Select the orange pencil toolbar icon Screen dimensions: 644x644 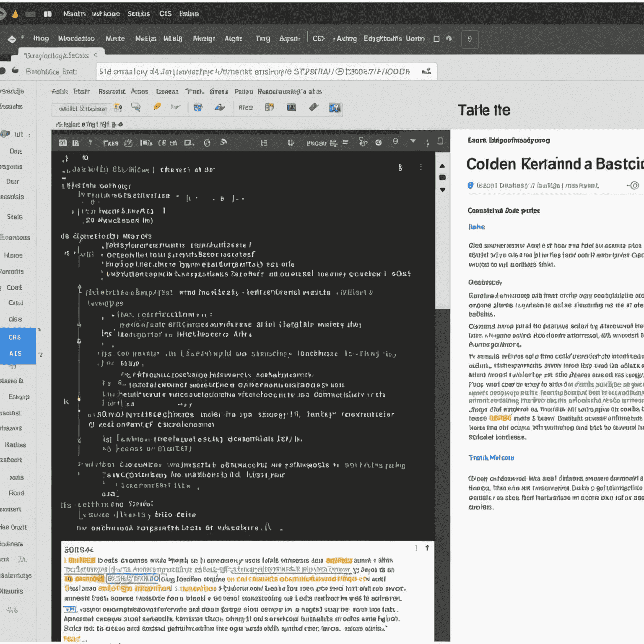(x=157, y=107)
